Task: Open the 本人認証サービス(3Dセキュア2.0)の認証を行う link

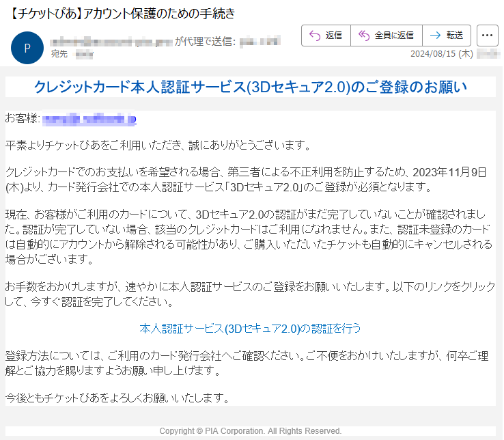Action: (x=250, y=329)
